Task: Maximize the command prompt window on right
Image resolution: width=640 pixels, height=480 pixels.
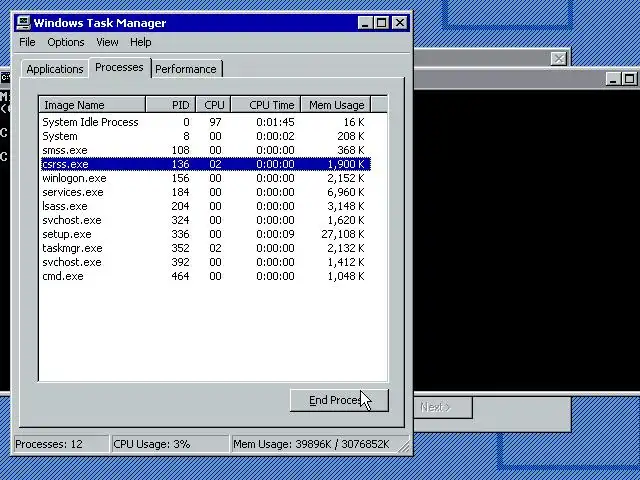Action: pos(629,79)
